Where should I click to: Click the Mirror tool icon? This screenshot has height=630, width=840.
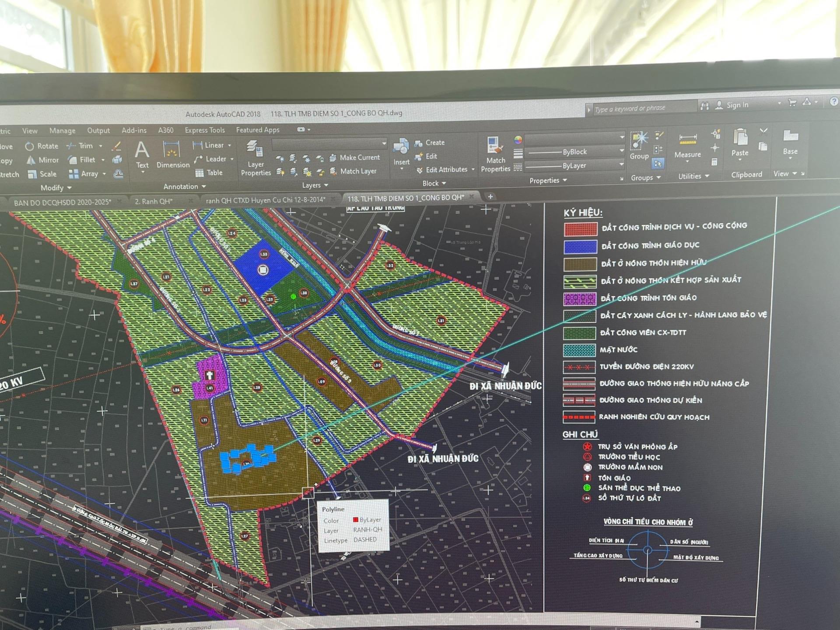click(31, 160)
